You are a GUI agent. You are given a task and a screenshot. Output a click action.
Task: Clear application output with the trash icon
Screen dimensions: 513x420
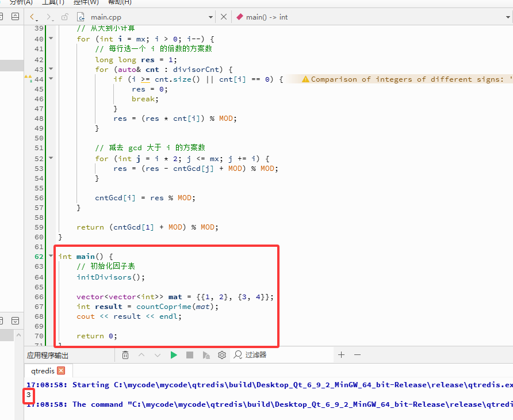click(x=125, y=355)
